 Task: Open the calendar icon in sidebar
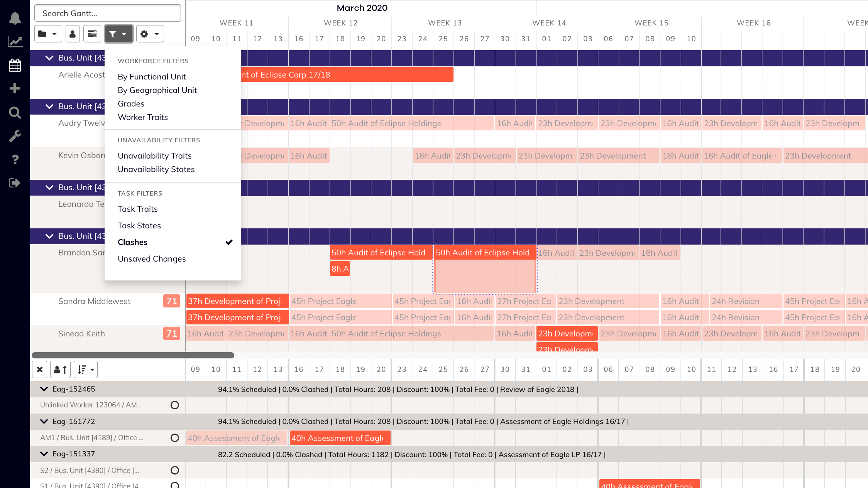[x=15, y=65]
